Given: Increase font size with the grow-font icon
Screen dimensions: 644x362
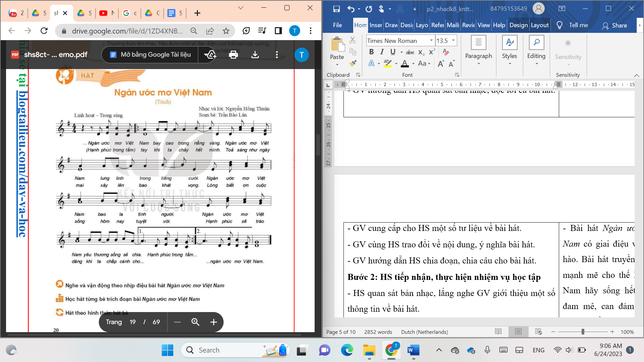Looking at the screenshot, I should 441,63.
